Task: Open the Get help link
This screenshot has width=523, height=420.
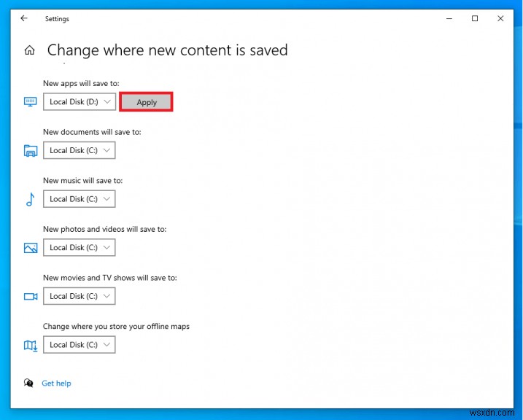Action: [56, 384]
